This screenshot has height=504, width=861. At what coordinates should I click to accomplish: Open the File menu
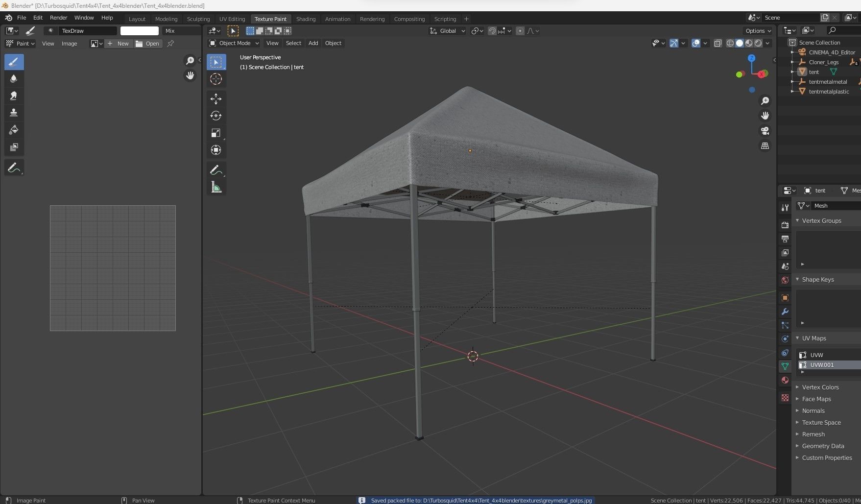click(22, 18)
